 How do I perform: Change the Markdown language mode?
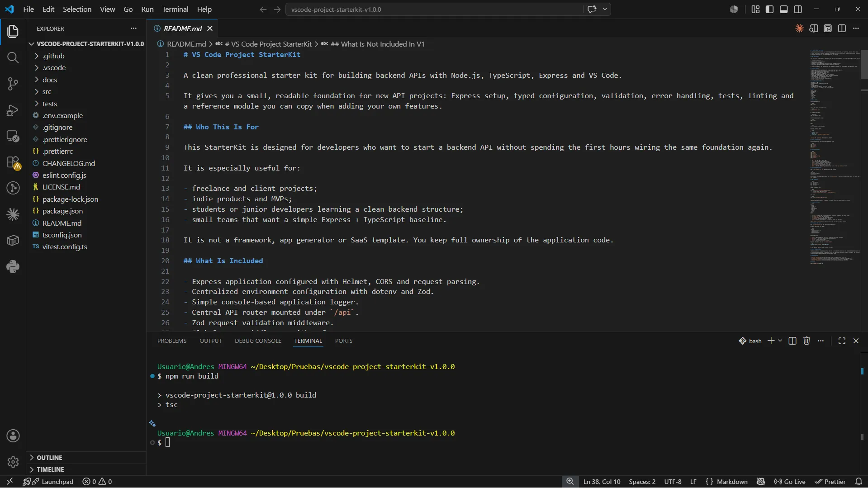click(x=732, y=482)
